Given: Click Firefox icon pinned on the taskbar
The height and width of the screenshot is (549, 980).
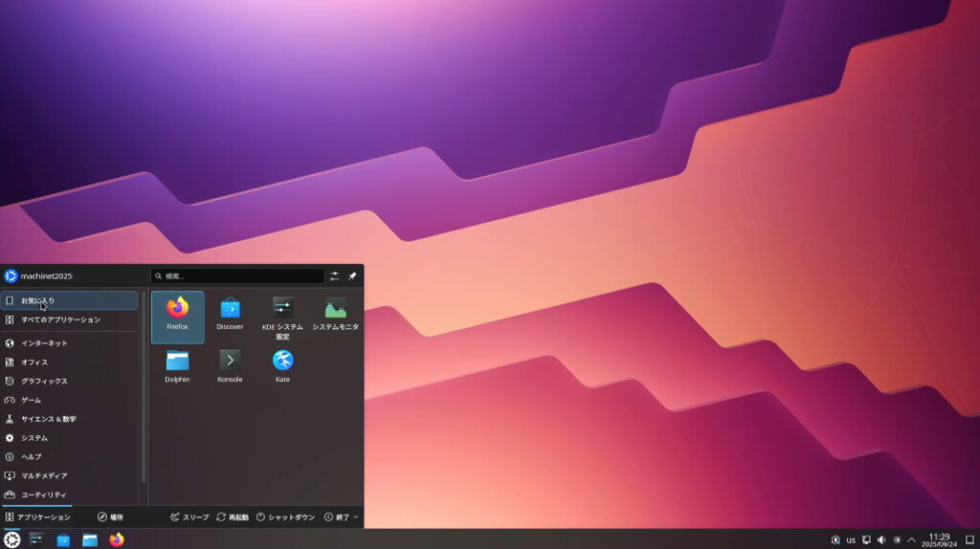Looking at the screenshot, I should point(117,540).
